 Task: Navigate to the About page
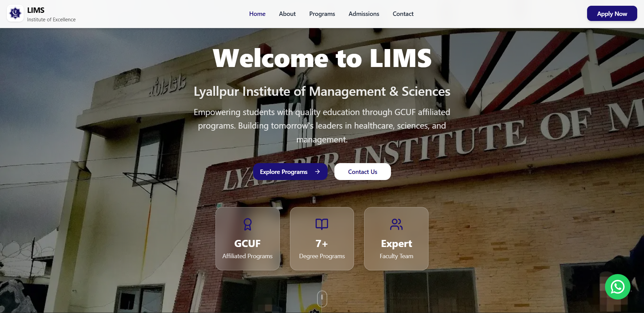[x=287, y=14]
